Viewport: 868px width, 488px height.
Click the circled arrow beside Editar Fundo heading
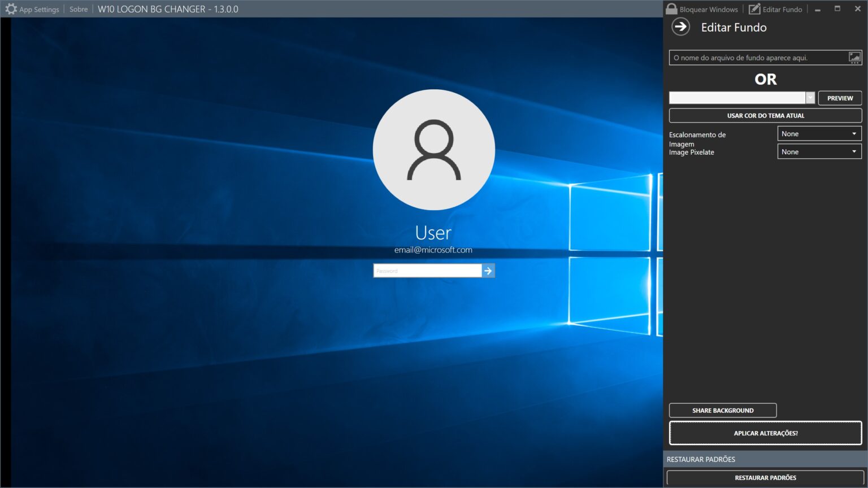tap(680, 27)
